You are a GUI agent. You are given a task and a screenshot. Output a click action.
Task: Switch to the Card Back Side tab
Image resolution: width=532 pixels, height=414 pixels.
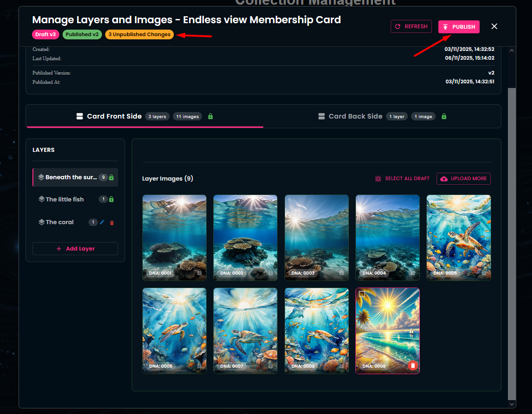tap(355, 116)
